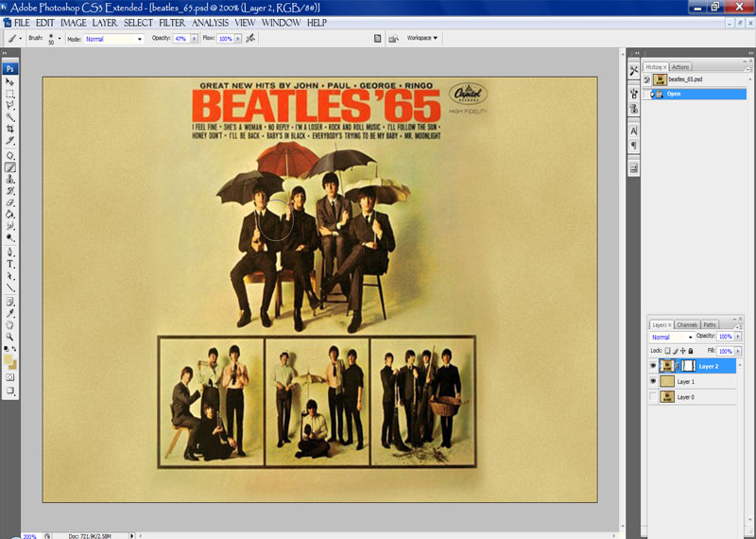Open the Workspace dropdown
Image resolution: width=756 pixels, height=539 pixels.
pos(421,39)
